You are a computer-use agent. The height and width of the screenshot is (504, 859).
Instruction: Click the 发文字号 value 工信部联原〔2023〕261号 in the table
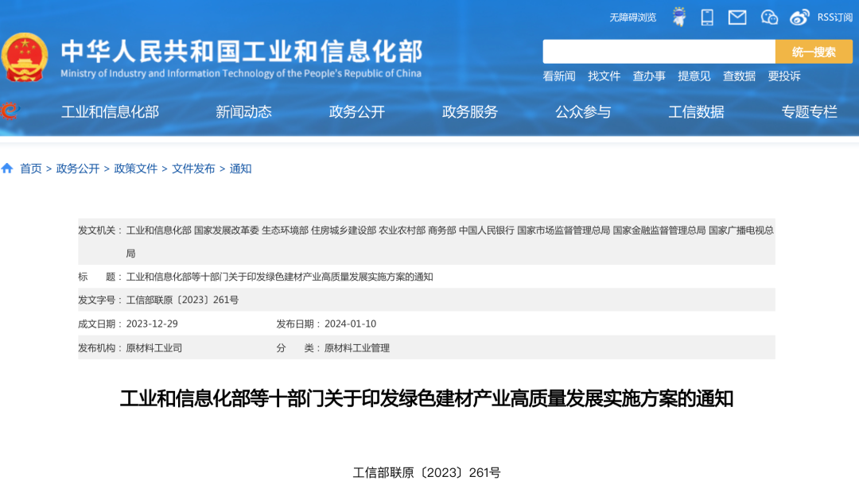(182, 300)
